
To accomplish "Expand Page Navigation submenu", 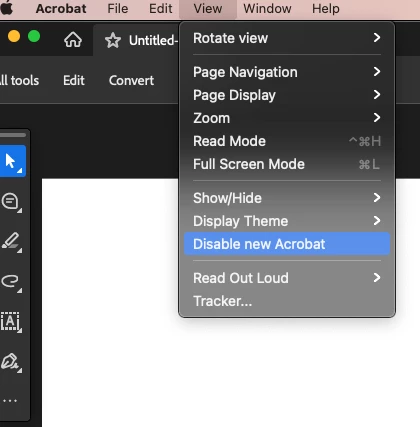I will [x=287, y=72].
